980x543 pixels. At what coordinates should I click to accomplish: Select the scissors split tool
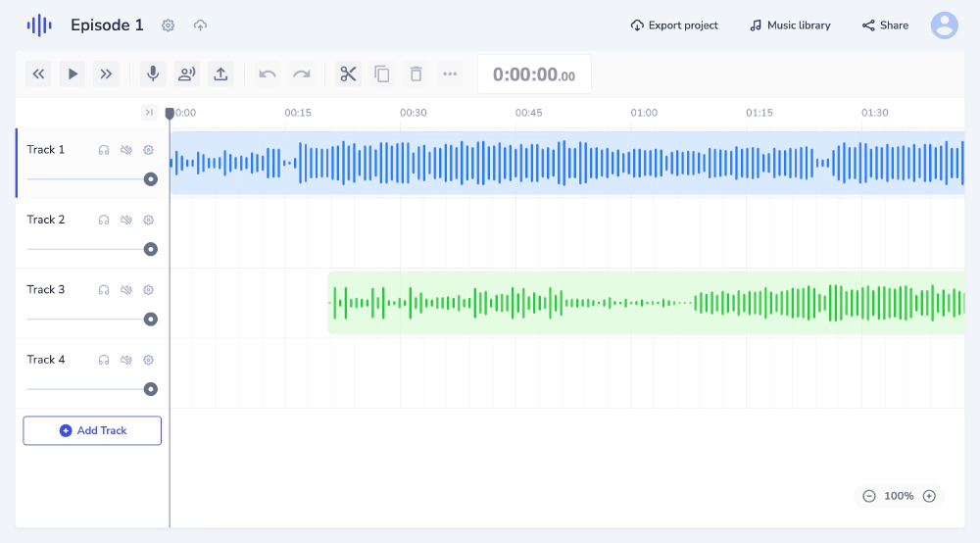[347, 74]
